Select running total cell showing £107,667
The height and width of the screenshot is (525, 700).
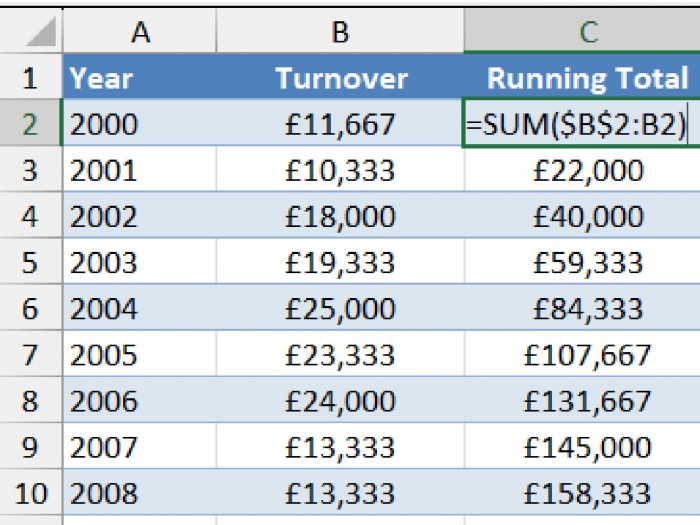pyautogui.click(x=588, y=354)
